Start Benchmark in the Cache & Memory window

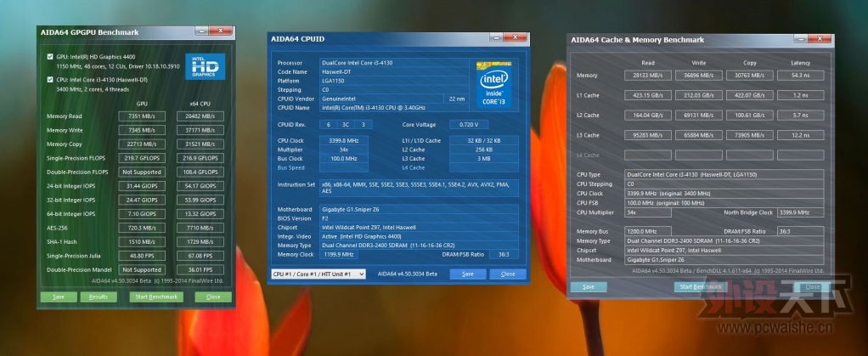click(x=701, y=287)
